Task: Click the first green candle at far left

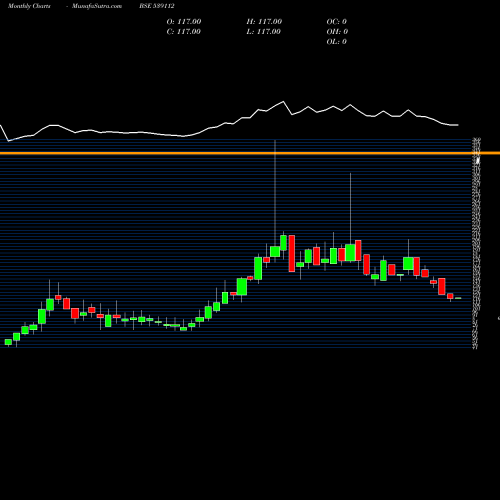Action: pyautogui.click(x=8, y=342)
